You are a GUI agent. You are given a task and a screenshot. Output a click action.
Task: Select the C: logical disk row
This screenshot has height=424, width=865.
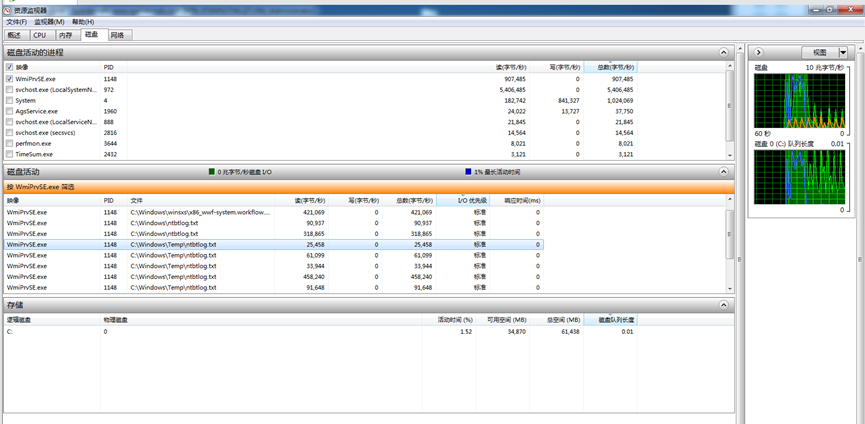(x=321, y=332)
